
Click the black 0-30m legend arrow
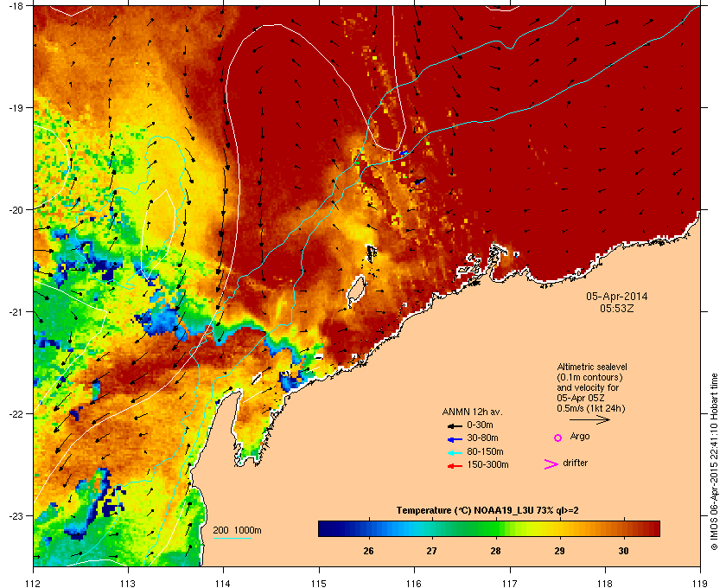tap(455, 425)
